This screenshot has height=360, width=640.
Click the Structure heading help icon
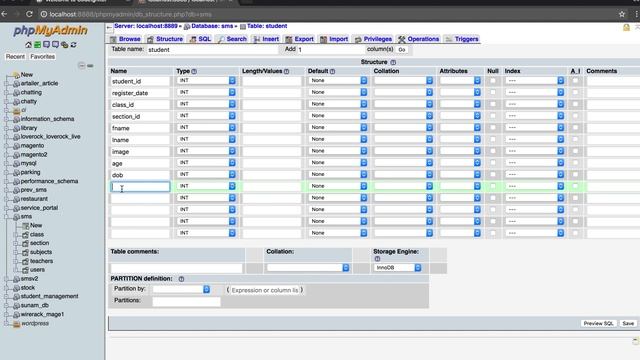(x=393, y=62)
